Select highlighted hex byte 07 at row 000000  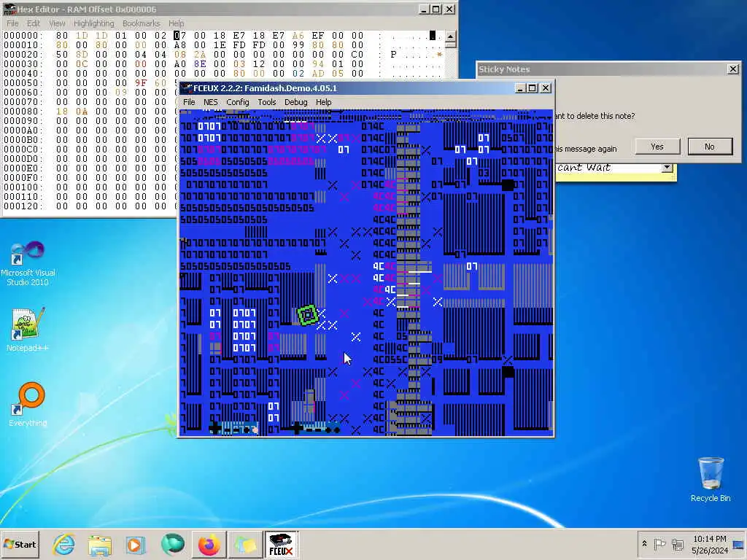(x=180, y=36)
